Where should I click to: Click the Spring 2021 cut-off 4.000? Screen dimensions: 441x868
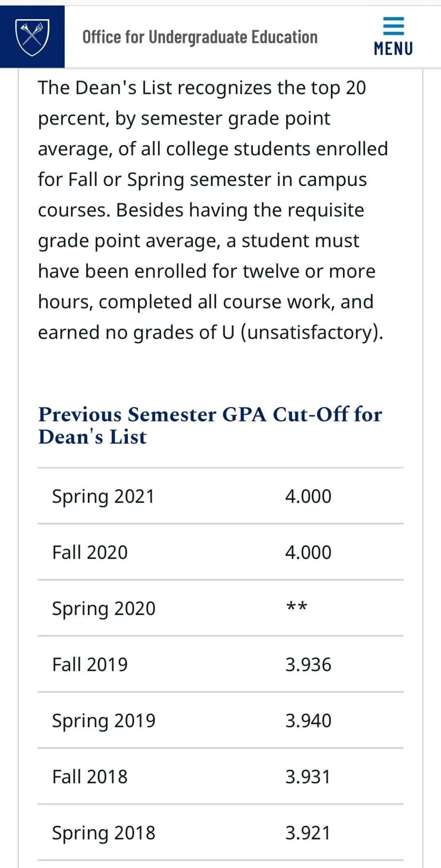308,496
